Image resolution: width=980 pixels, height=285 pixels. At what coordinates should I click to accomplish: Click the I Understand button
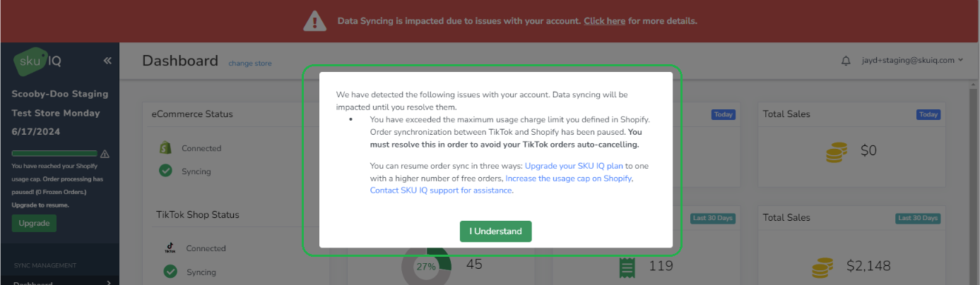[495, 231]
